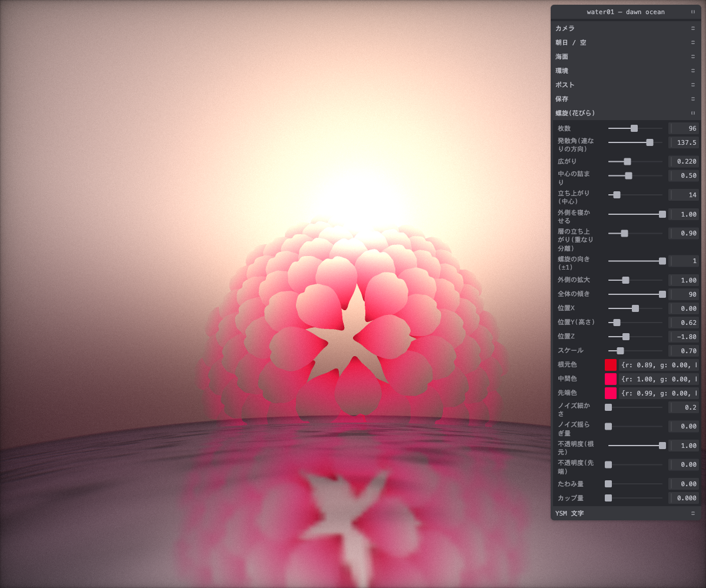Click the 根元色 RGB text field
Screen dimensions: 706x588
659,365
